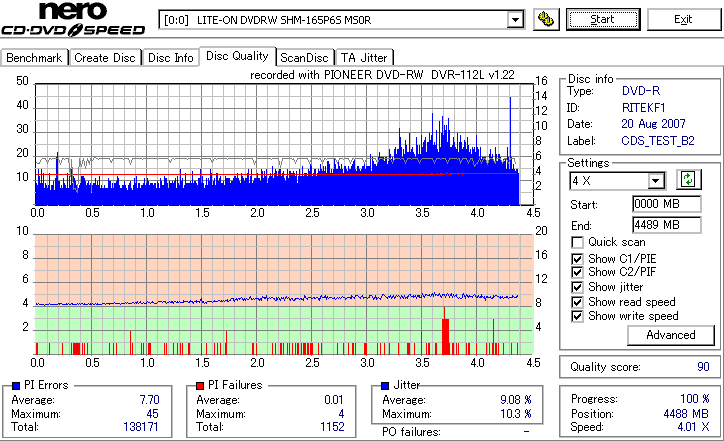Image resolution: width=724 pixels, height=441 pixels.
Task: Click the disc type DVD-R value
Action: 641,91
